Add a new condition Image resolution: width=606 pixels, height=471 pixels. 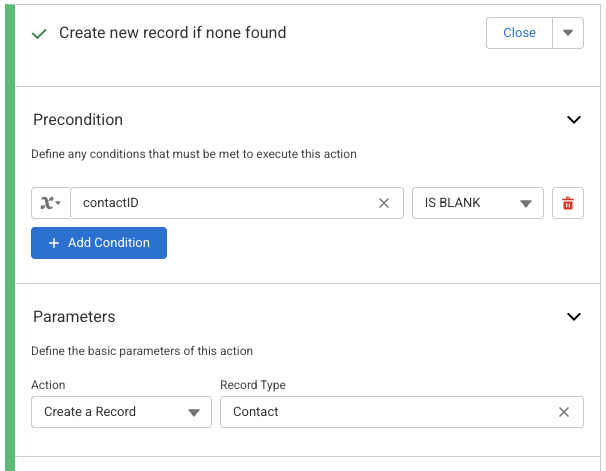[99, 243]
